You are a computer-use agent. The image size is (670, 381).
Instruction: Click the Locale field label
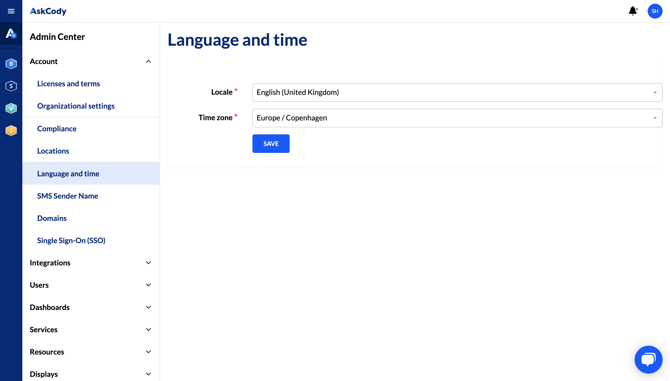coord(222,92)
